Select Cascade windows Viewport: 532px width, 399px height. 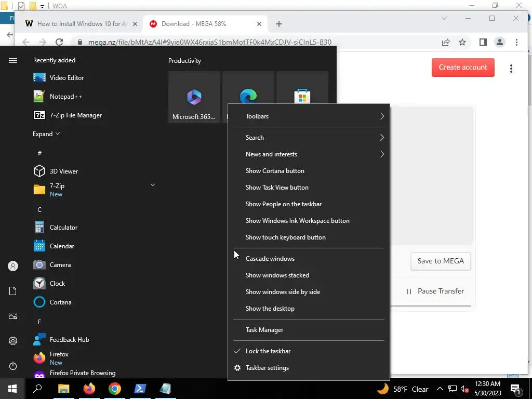[x=270, y=259]
